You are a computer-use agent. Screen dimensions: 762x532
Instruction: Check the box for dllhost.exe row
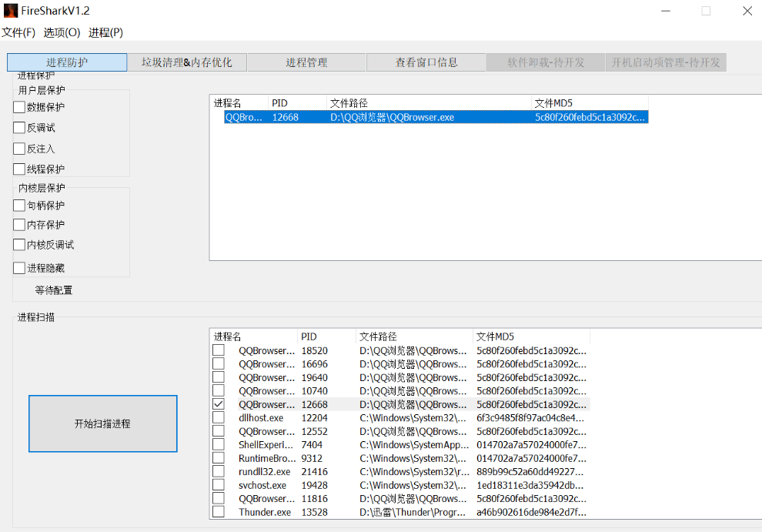click(219, 417)
